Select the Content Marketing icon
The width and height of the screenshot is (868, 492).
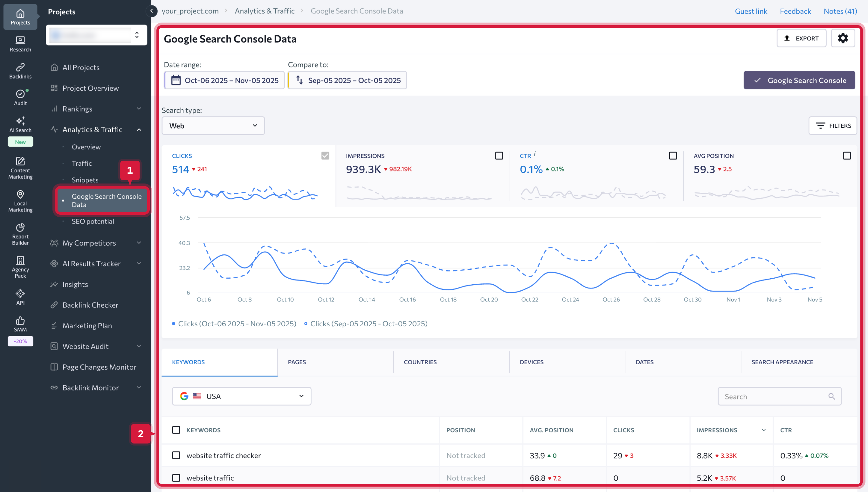(x=20, y=168)
